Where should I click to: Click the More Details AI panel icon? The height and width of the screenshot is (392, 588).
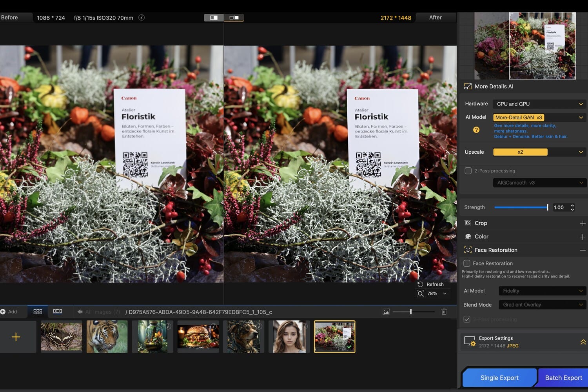(x=468, y=86)
